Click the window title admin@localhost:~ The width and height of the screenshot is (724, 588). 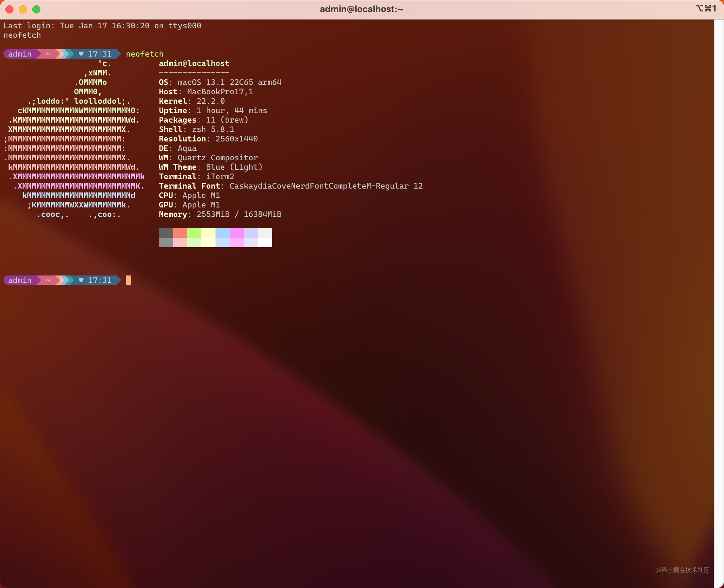pos(361,9)
